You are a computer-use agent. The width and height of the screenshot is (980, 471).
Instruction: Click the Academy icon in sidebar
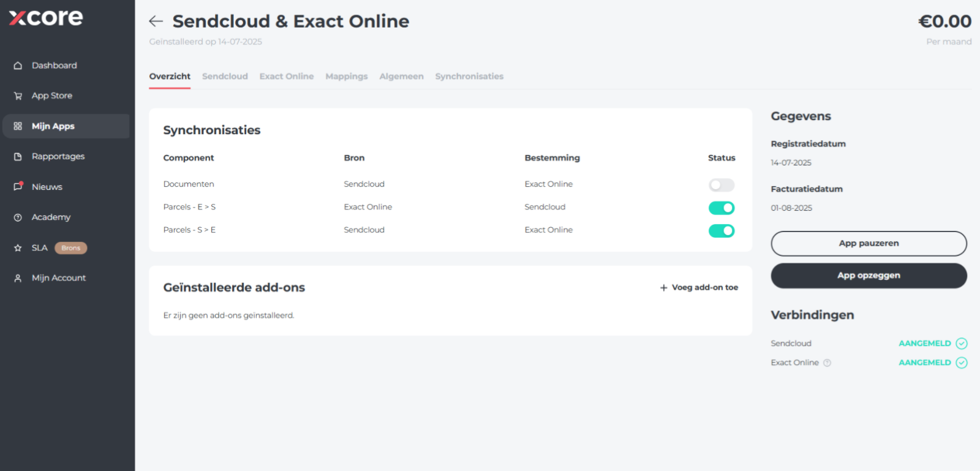(18, 217)
